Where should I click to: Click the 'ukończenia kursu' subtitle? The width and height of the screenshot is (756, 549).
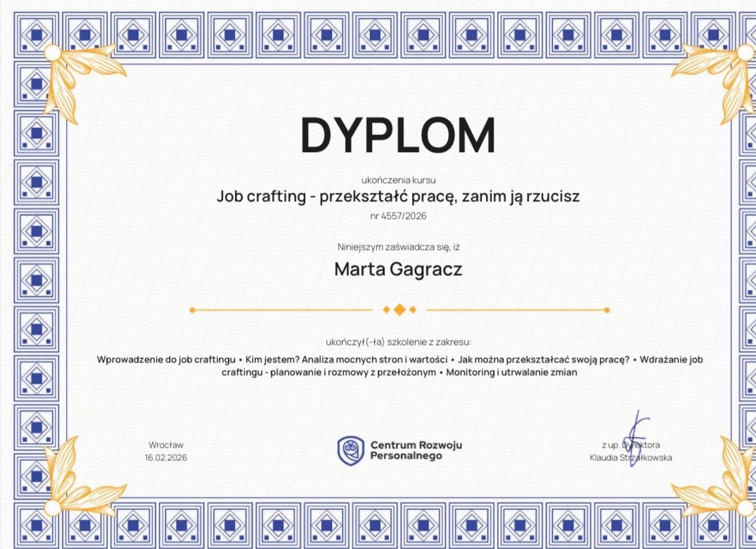[x=398, y=180]
